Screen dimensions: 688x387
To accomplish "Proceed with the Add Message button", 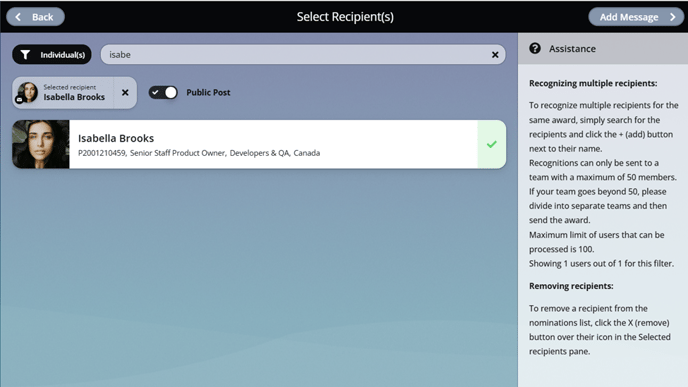I will pos(636,17).
